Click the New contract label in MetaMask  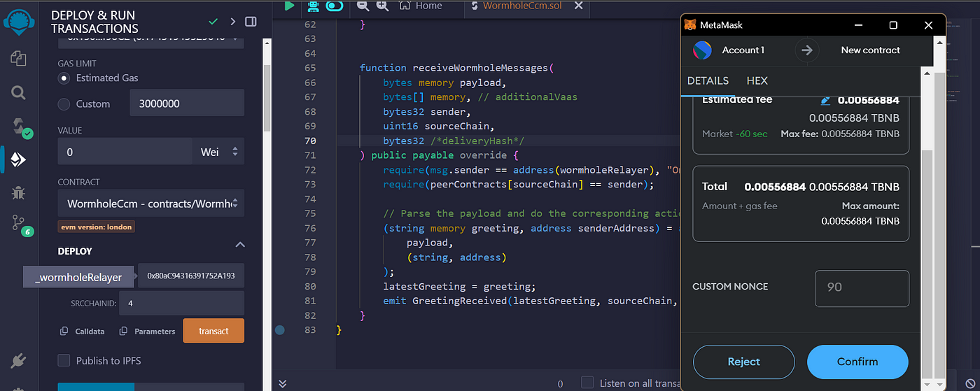pos(871,50)
